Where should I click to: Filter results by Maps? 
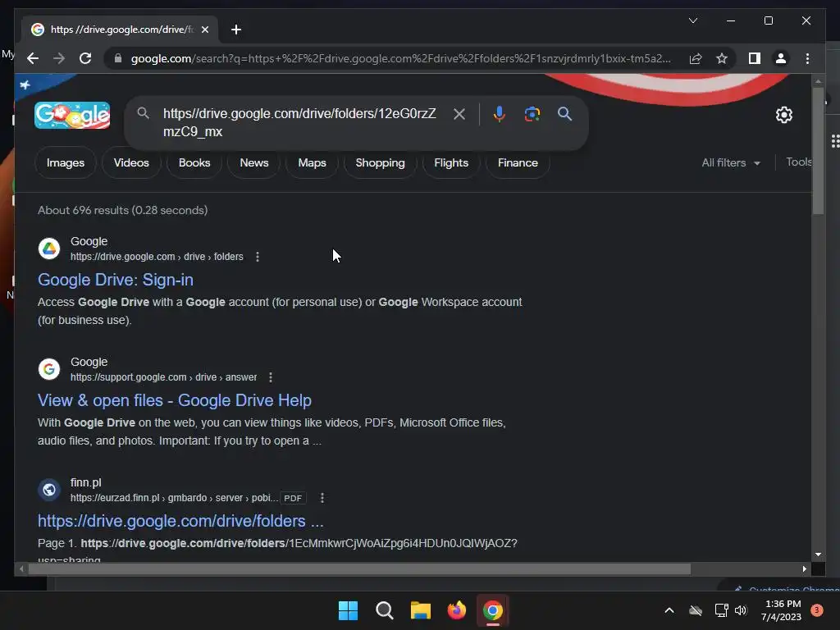[312, 163]
